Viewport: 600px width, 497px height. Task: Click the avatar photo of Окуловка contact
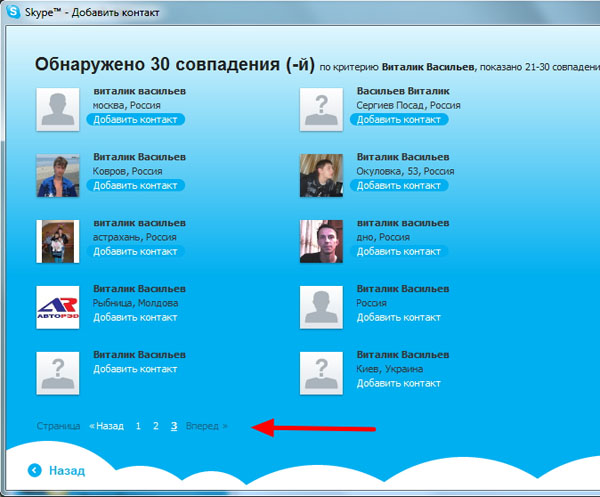pos(322,175)
